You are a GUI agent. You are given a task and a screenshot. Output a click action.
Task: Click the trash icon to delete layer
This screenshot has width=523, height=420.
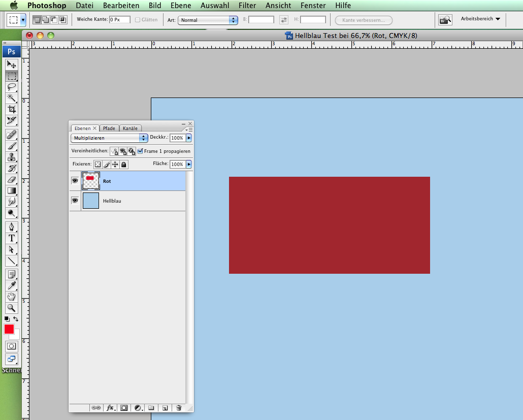coord(178,408)
